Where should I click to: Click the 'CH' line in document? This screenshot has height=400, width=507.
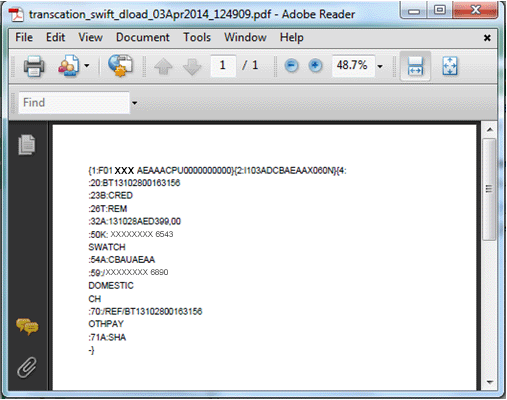click(95, 299)
